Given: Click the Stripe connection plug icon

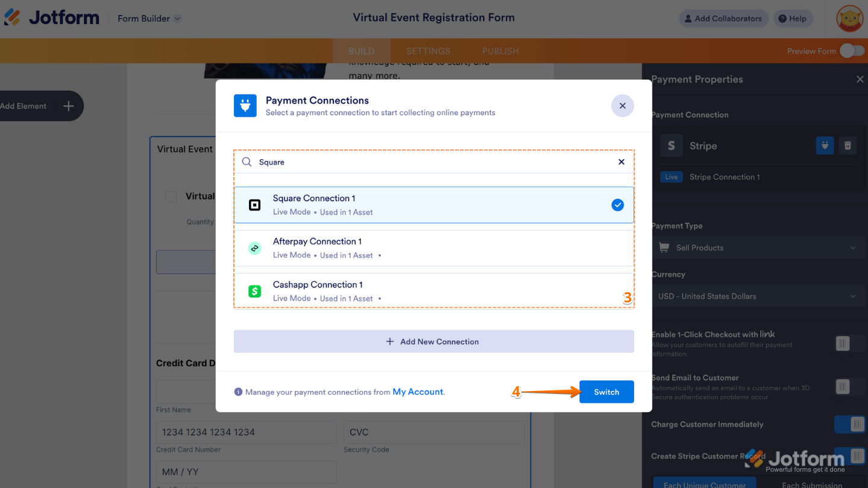Looking at the screenshot, I should (x=825, y=145).
